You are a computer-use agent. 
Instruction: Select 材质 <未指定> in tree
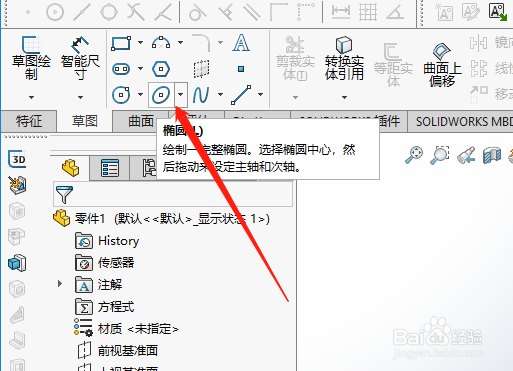(126, 329)
